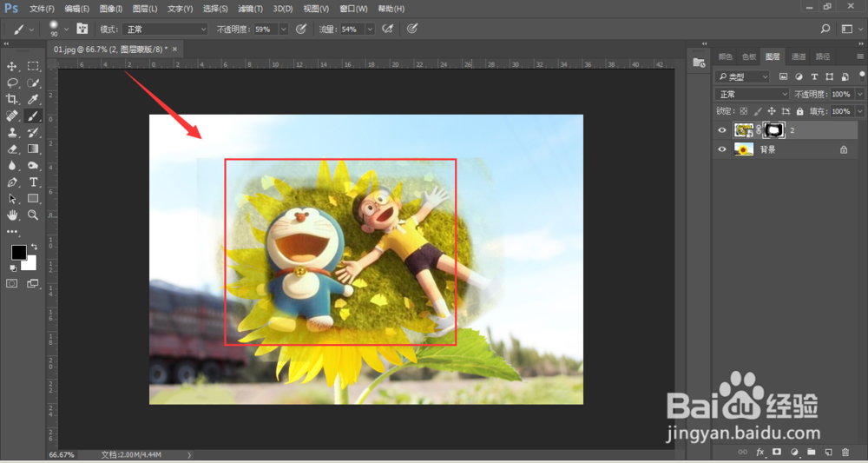Filter for pixel layers
The height and width of the screenshot is (463, 868).
pyautogui.click(x=783, y=77)
